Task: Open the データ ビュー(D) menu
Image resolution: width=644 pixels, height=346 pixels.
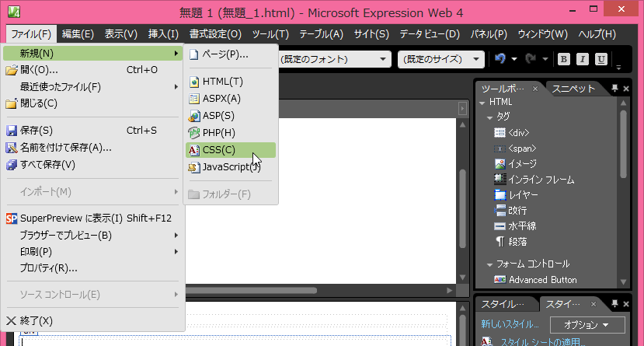Action: coord(430,33)
